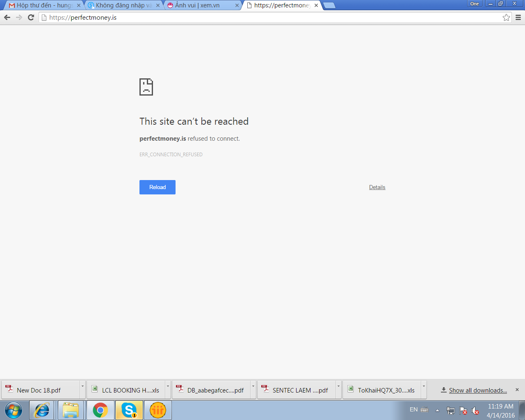Click the 'This site can't be reached' heading
This screenshot has width=525, height=420.
(194, 121)
